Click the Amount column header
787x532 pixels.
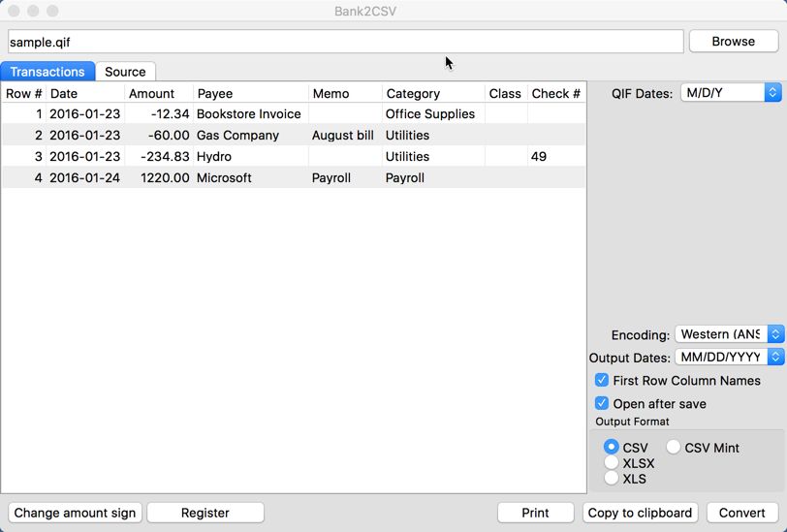[x=159, y=93]
